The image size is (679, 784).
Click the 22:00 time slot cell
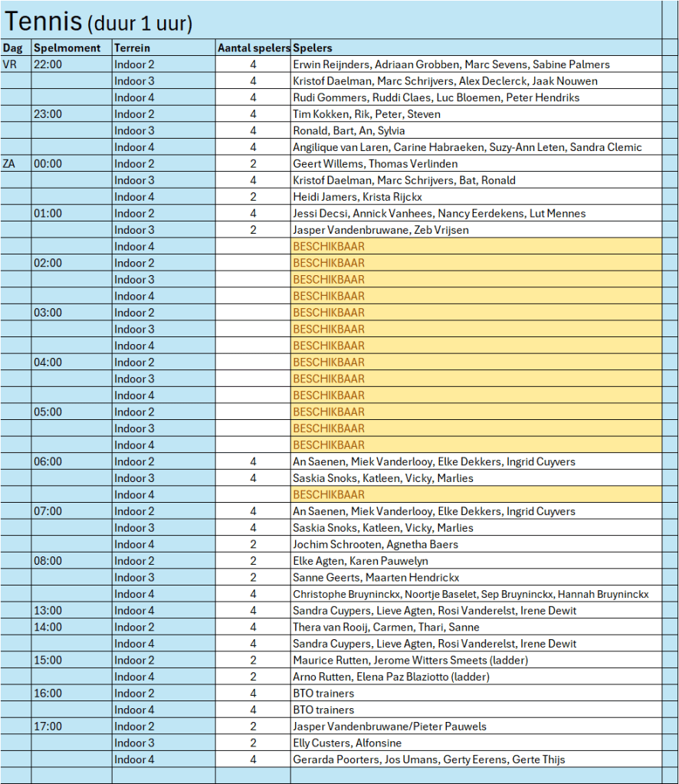click(71, 64)
